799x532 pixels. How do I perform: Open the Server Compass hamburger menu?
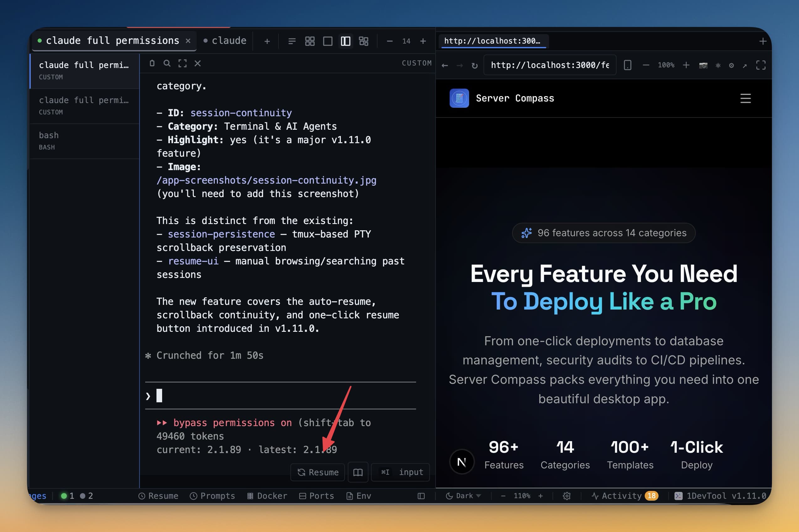tap(745, 99)
